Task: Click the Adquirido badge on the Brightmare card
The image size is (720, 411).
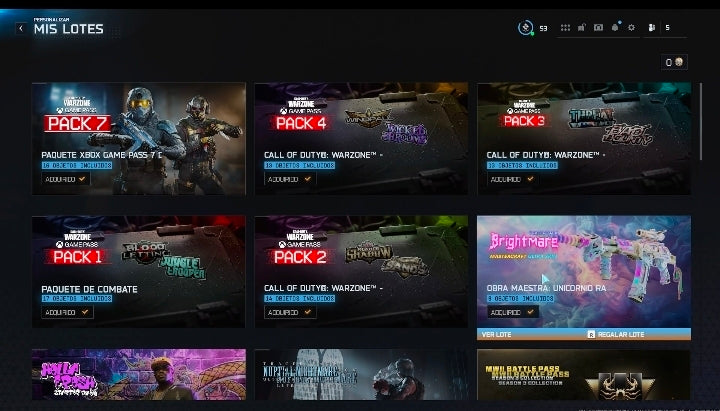Action: click(x=512, y=312)
